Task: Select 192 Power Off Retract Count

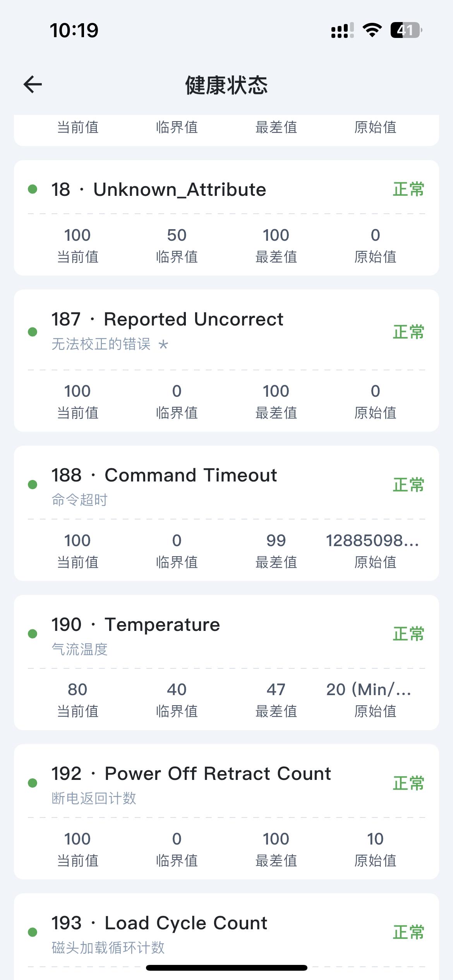Action: tap(191, 774)
